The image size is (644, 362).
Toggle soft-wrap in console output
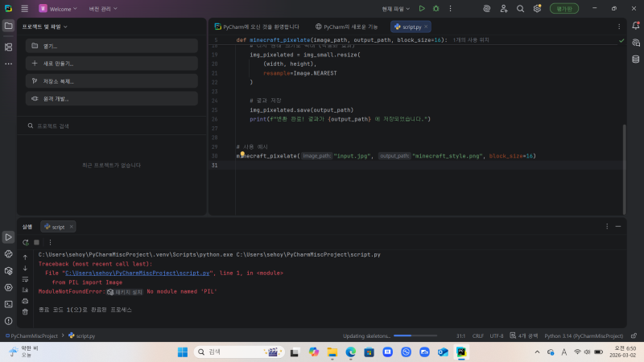click(x=25, y=279)
